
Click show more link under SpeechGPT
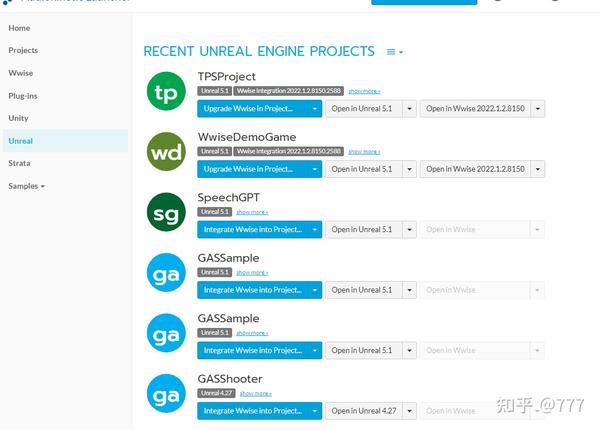click(252, 212)
